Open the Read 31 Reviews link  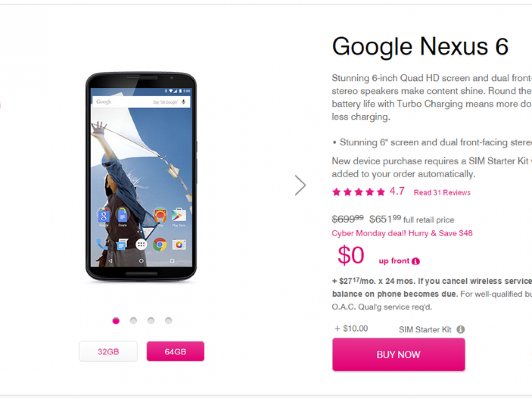coord(442,192)
